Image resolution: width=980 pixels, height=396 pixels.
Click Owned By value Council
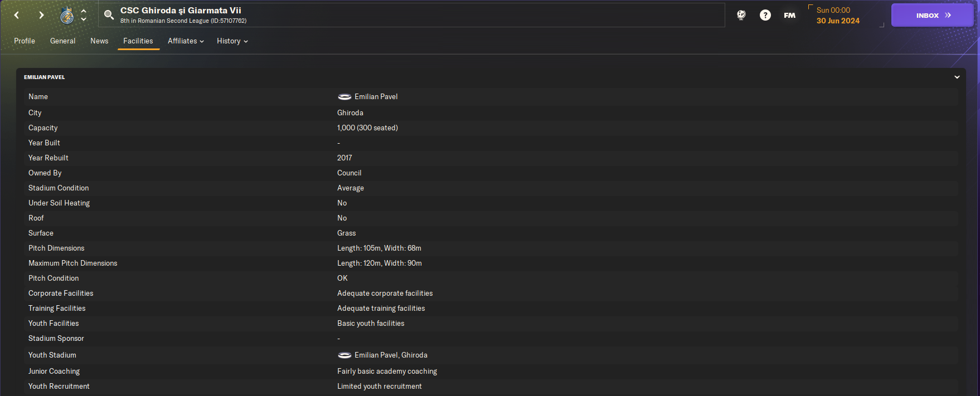pos(349,173)
